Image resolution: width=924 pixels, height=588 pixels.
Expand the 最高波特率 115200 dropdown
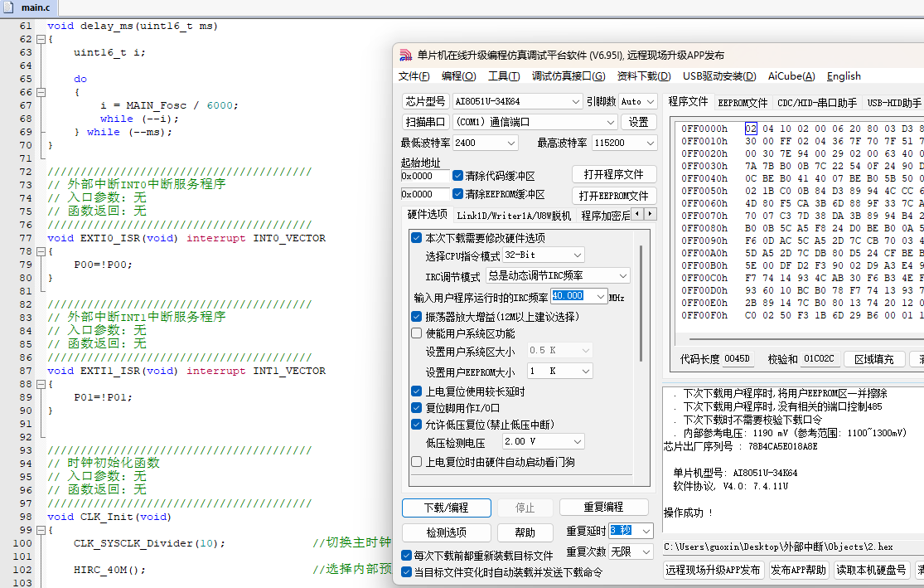click(x=623, y=143)
